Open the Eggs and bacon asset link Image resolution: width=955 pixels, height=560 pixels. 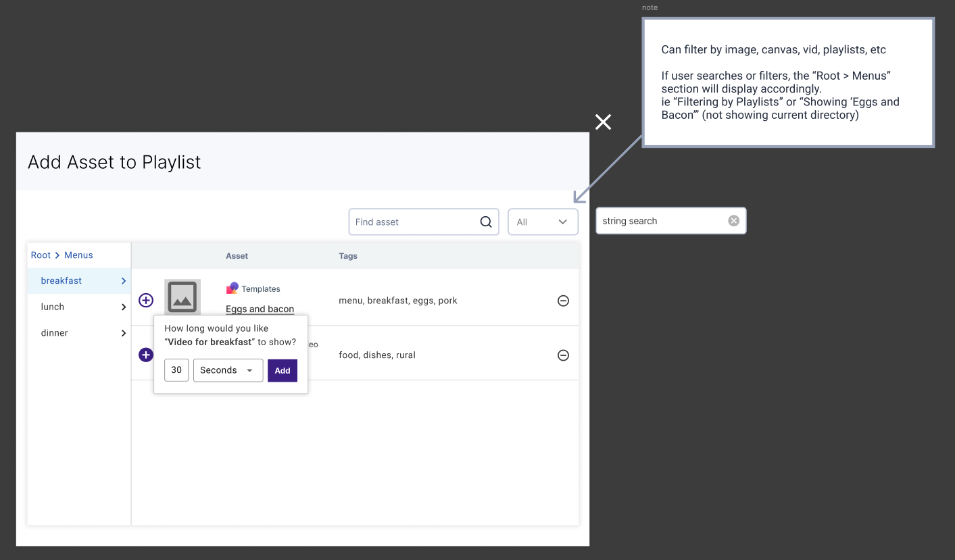(260, 309)
